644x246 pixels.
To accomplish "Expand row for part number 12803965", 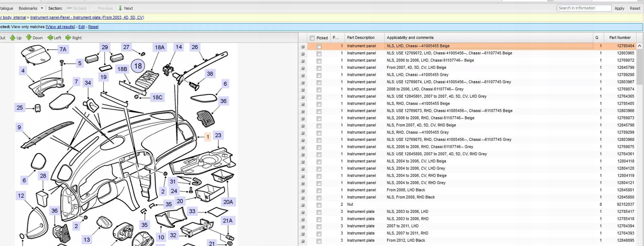I will coord(303,54).
